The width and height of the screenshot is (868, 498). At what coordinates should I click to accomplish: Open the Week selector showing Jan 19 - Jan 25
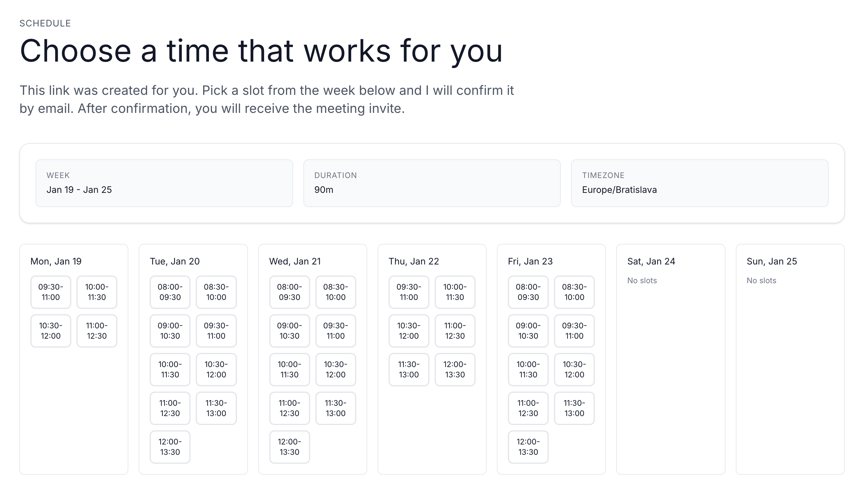point(164,184)
